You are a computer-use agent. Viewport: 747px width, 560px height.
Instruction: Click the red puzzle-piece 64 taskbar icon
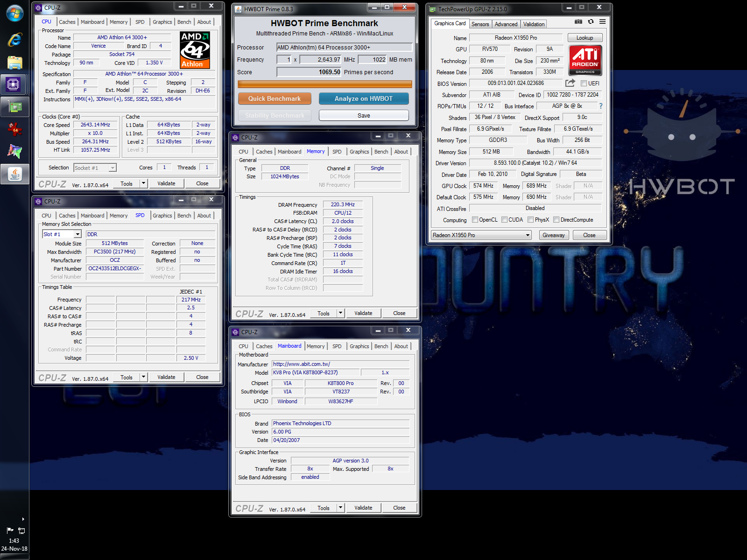coord(14,129)
